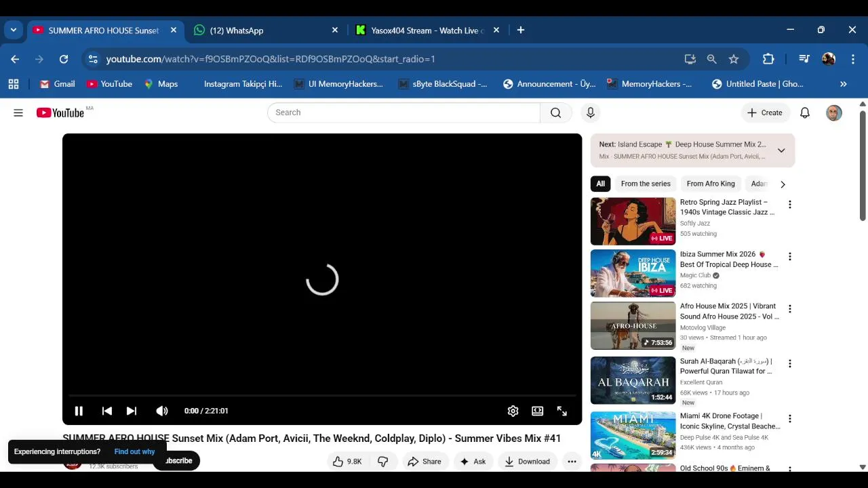The height and width of the screenshot is (488, 868).
Task: Select From the series chip
Action: point(646,184)
